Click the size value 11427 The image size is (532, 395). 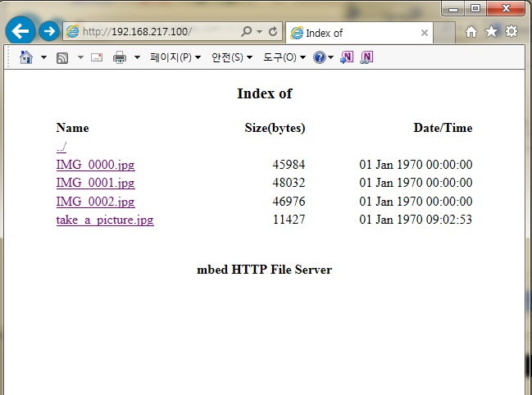pos(289,220)
